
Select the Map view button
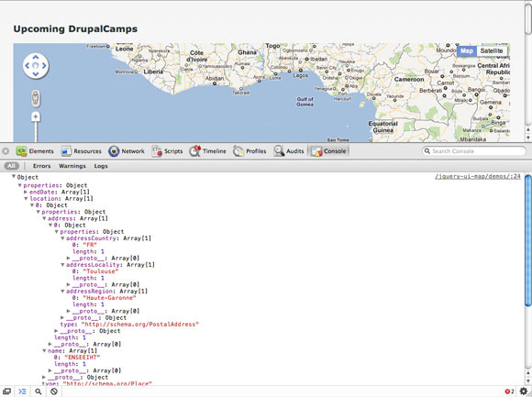tap(467, 50)
